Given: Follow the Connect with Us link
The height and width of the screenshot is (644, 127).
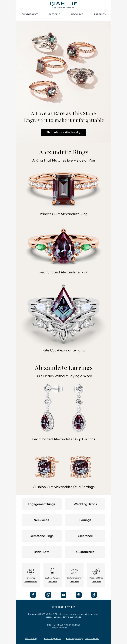Looking at the screenshot, I should (30, 581).
